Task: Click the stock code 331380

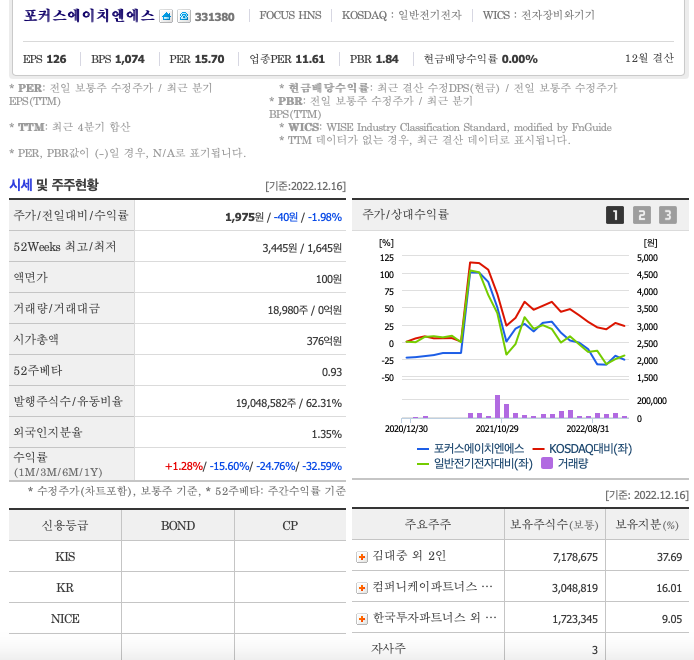Action: point(215,17)
